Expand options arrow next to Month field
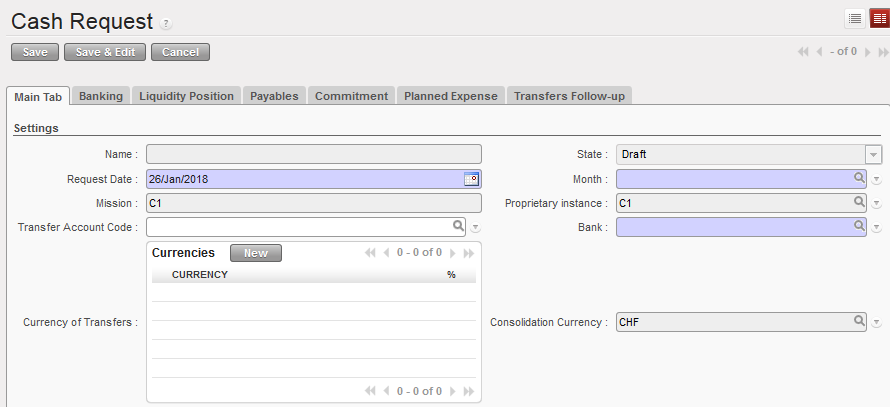 pos(876,180)
